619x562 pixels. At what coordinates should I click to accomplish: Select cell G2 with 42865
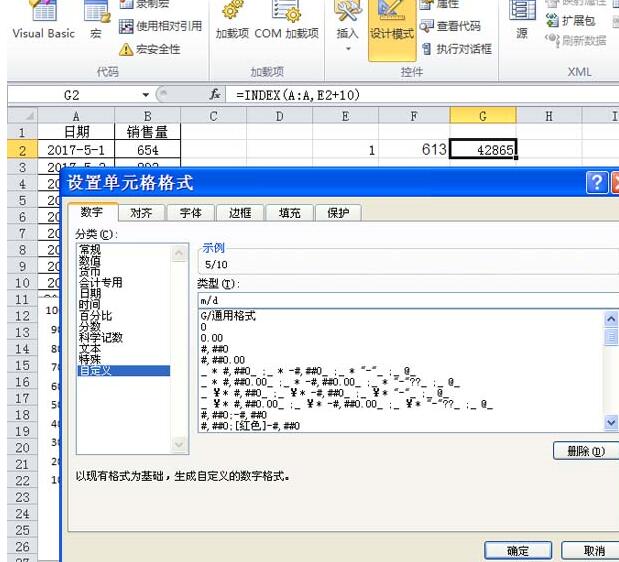[x=482, y=150]
